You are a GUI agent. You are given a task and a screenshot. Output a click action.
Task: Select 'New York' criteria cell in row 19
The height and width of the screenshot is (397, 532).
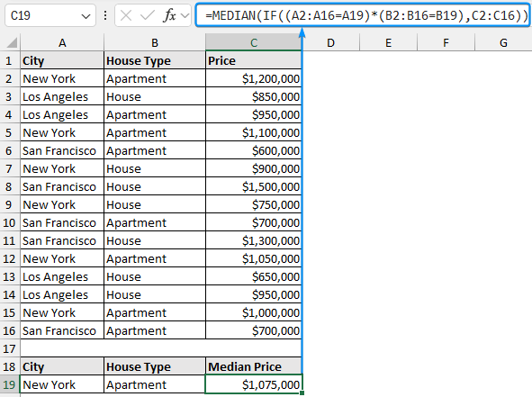tap(62, 384)
